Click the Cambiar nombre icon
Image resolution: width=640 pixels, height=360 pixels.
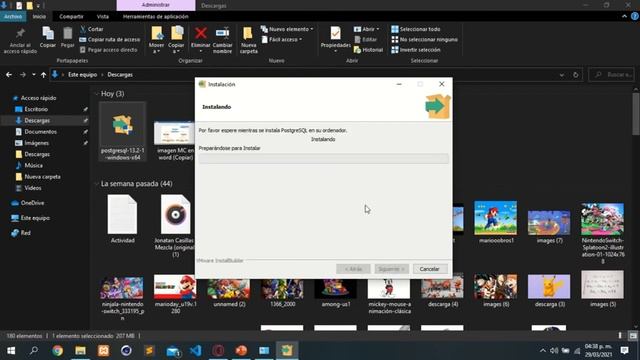[222, 33]
